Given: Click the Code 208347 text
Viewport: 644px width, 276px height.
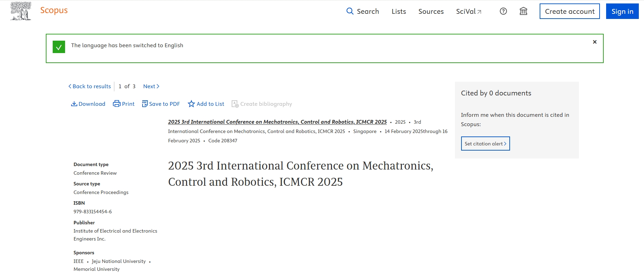Looking at the screenshot, I should click(223, 141).
